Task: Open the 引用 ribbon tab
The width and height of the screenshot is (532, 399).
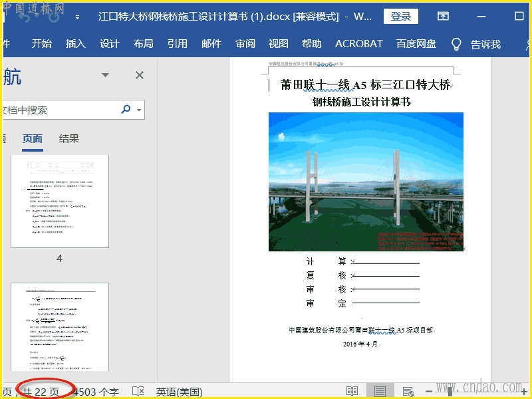Action: click(x=178, y=44)
